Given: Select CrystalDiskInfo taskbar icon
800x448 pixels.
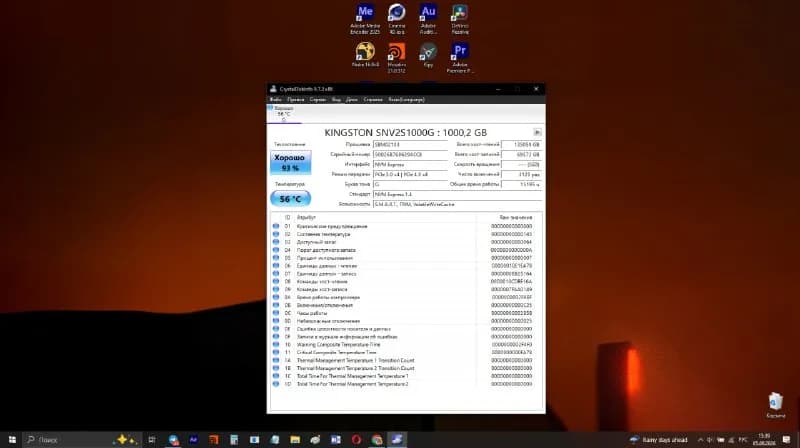Looking at the screenshot, I should pyautogui.click(x=397, y=439).
